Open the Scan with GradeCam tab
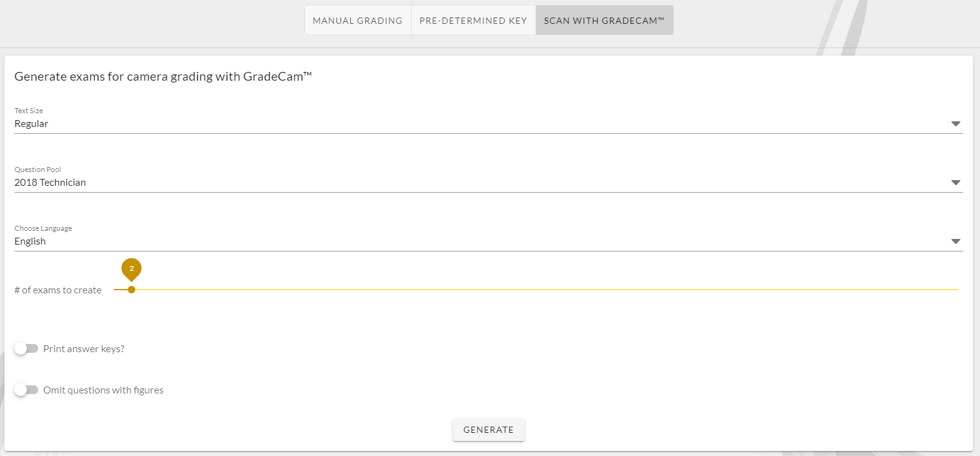 pyautogui.click(x=604, y=20)
